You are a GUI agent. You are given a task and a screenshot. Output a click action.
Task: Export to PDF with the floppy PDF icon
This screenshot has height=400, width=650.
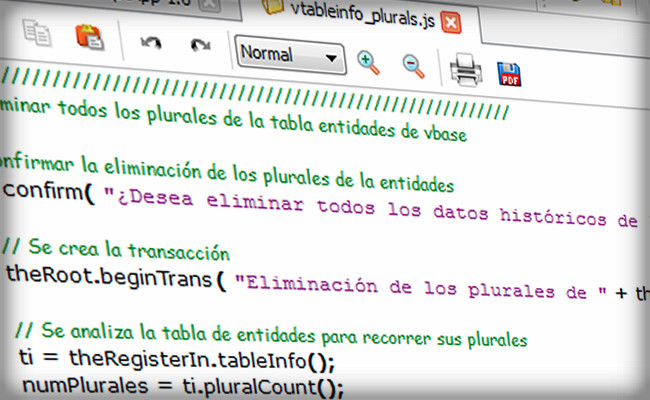click(509, 74)
